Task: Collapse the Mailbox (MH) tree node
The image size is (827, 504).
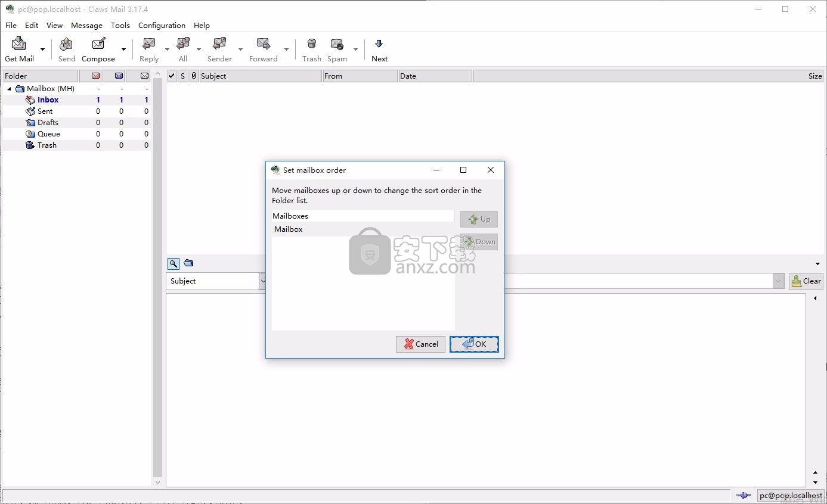Action: tap(9, 89)
